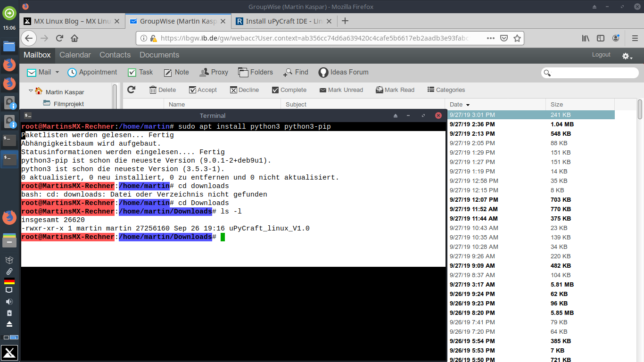Switch to the Calendar tab
Viewport: 644px width, 362px height.
click(x=75, y=55)
